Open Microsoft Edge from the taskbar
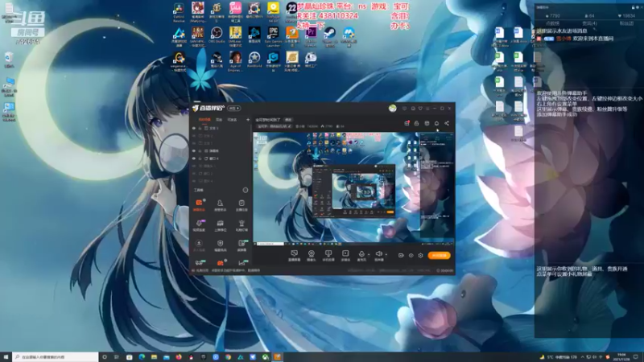Screen dimensions: 644x362 (142, 357)
